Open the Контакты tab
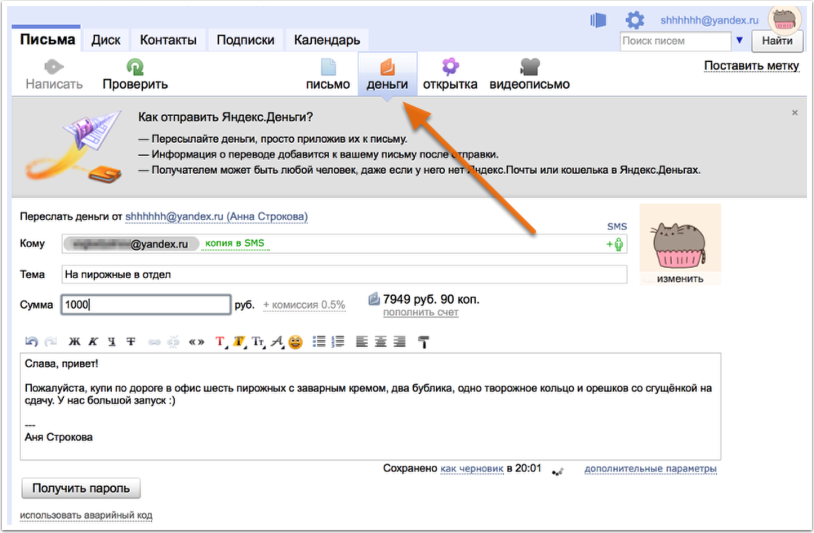 [168, 40]
